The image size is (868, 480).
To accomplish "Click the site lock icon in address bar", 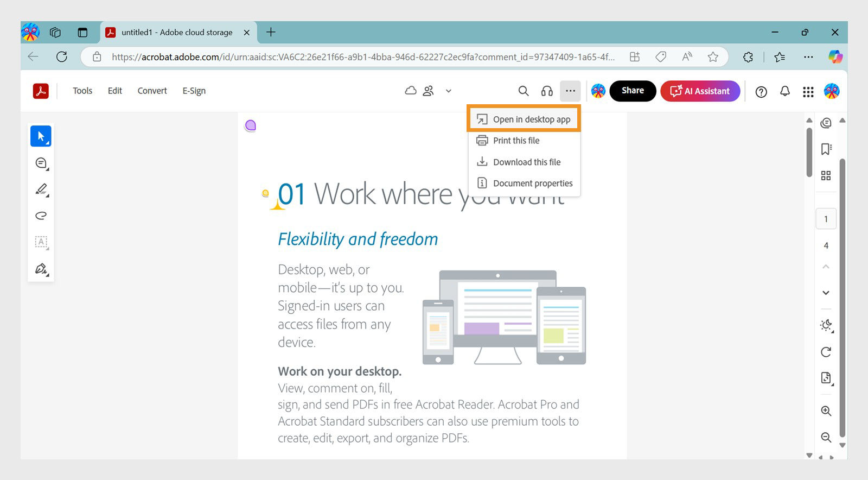I will (x=97, y=56).
